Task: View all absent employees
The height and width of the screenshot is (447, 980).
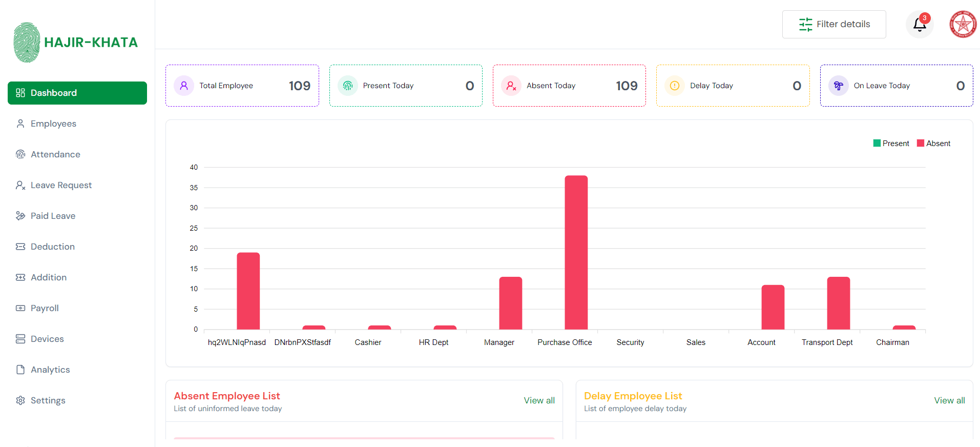Action: click(539, 400)
